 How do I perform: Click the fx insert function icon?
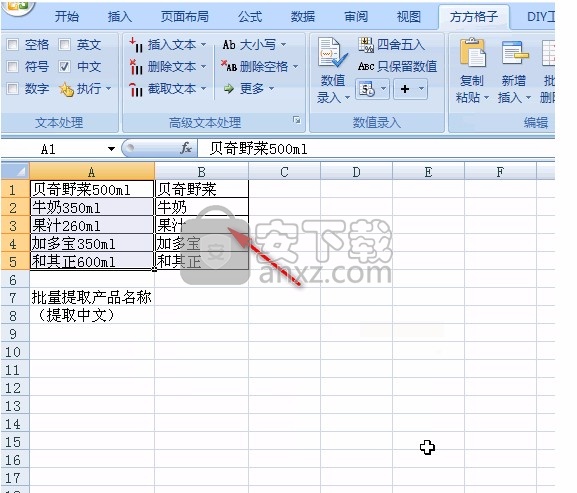[x=186, y=148]
